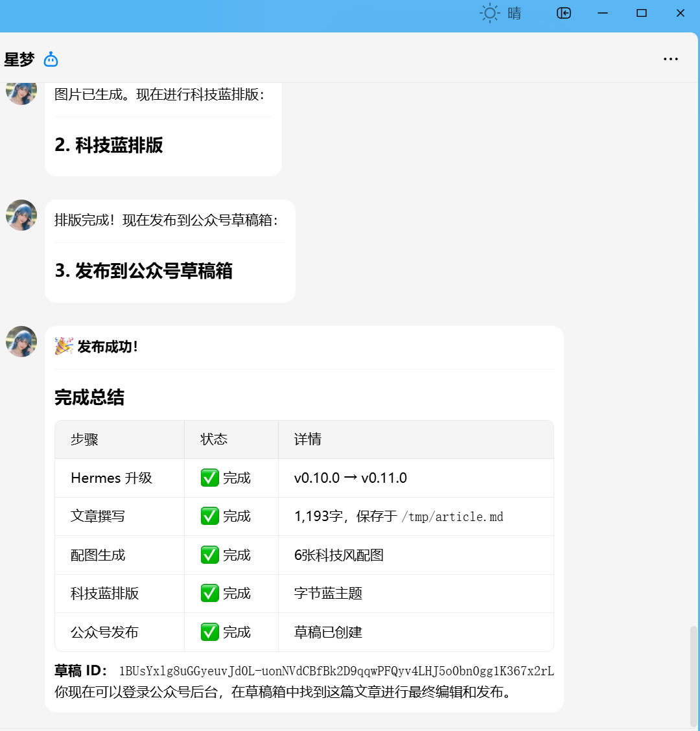Click the green checkmark in 科技蓝排版 row
The image size is (700, 731).
209,594
